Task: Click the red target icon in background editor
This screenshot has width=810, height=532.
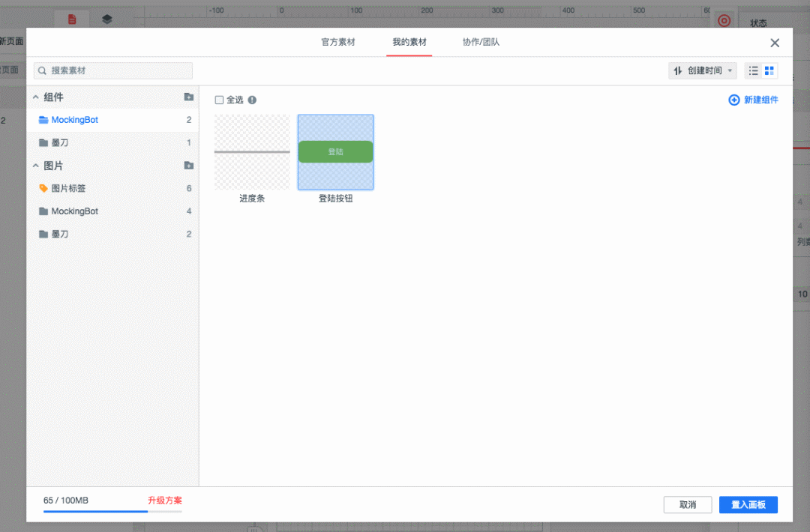Action: (x=724, y=21)
